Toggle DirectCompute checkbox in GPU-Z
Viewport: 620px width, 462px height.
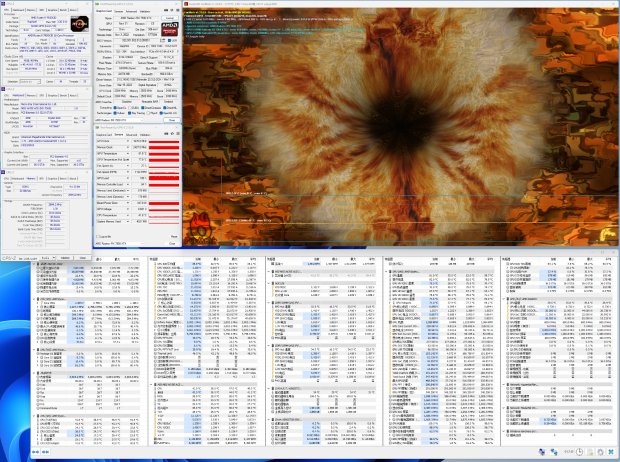tap(142, 108)
